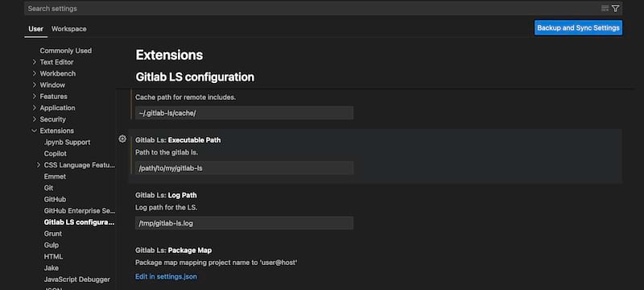644x290 pixels.
Task: Expand the Workbench section chevron
Action: click(34, 73)
